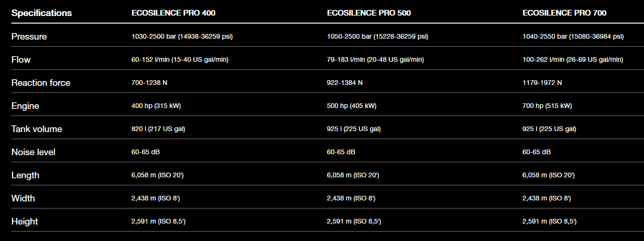Click the Length row label
The height and width of the screenshot is (241, 644).
coord(25,175)
